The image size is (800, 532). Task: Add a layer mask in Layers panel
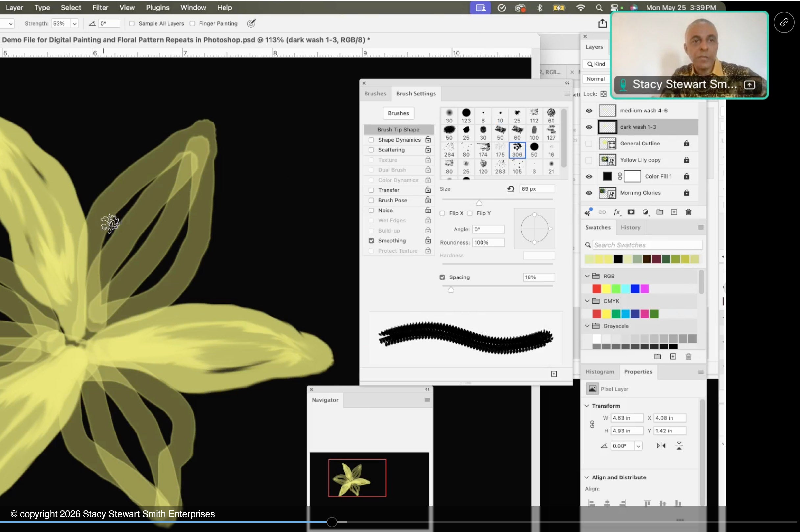[x=631, y=212]
